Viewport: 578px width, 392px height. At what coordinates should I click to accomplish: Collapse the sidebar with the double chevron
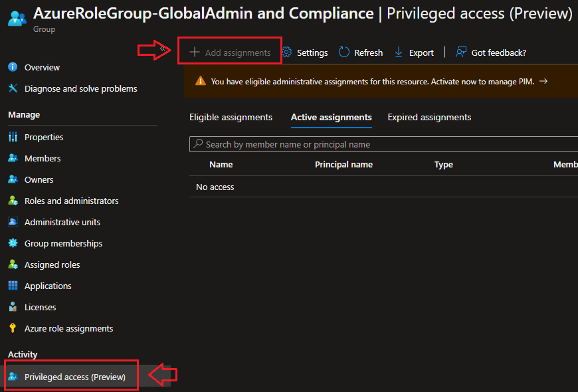(x=163, y=49)
